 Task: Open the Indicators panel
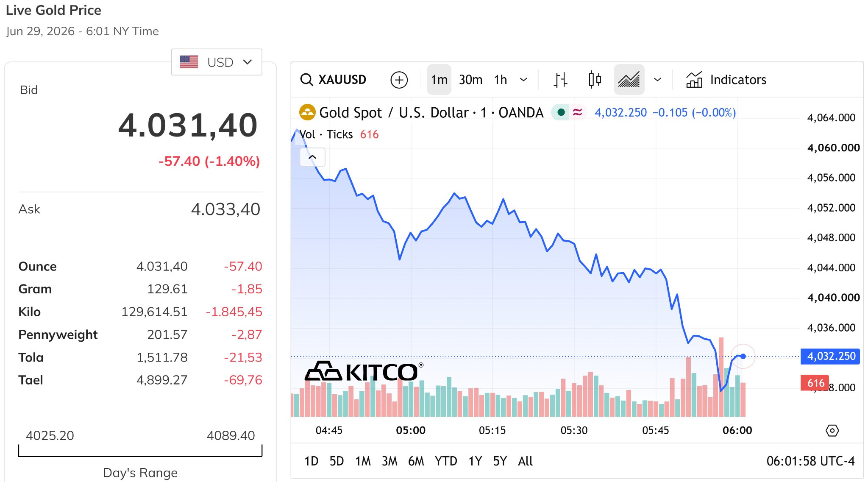pyautogui.click(x=726, y=80)
